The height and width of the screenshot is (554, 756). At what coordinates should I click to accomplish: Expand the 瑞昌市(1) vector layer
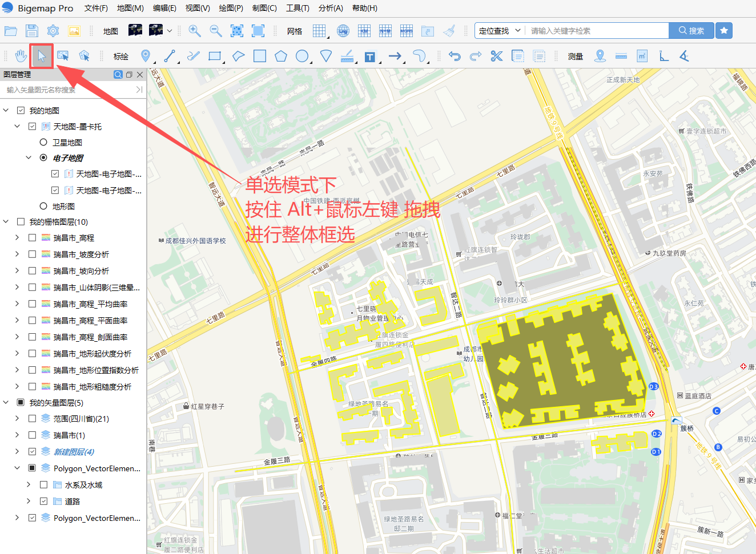pos(17,435)
